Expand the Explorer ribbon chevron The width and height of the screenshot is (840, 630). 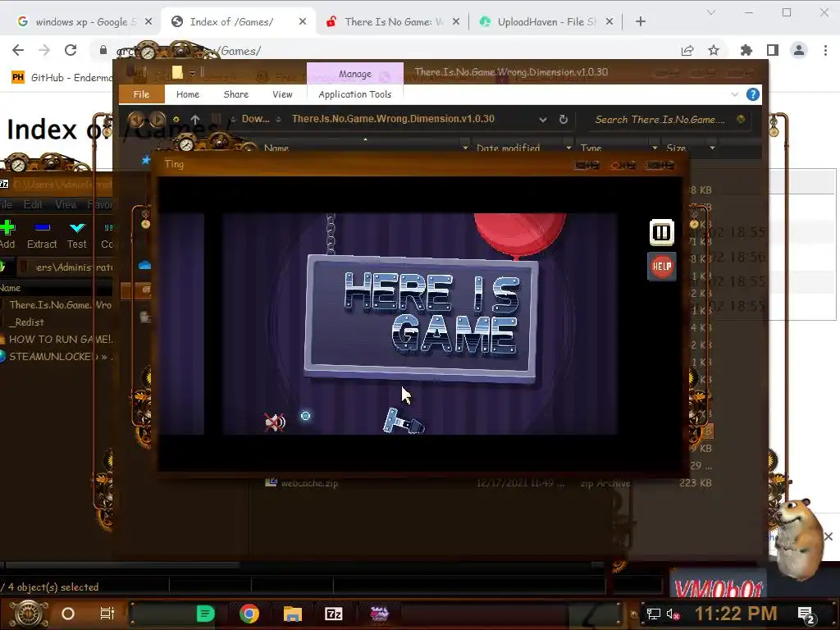click(734, 94)
